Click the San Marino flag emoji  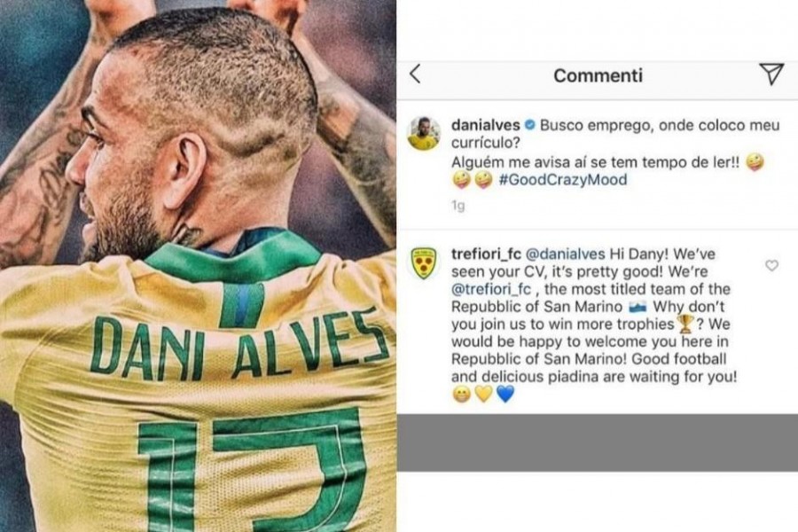click(638, 307)
